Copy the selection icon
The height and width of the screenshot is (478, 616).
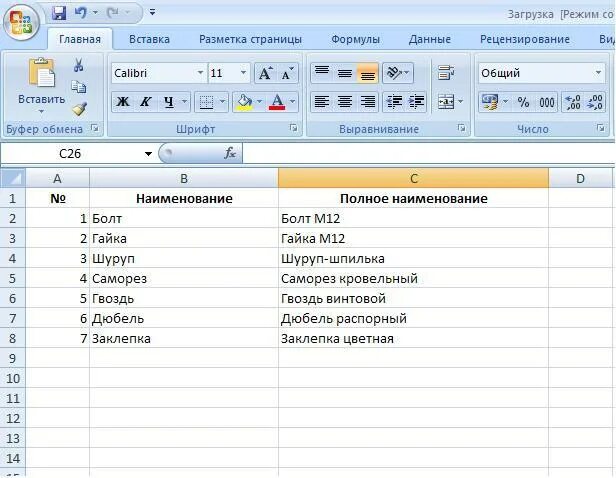[x=79, y=87]
